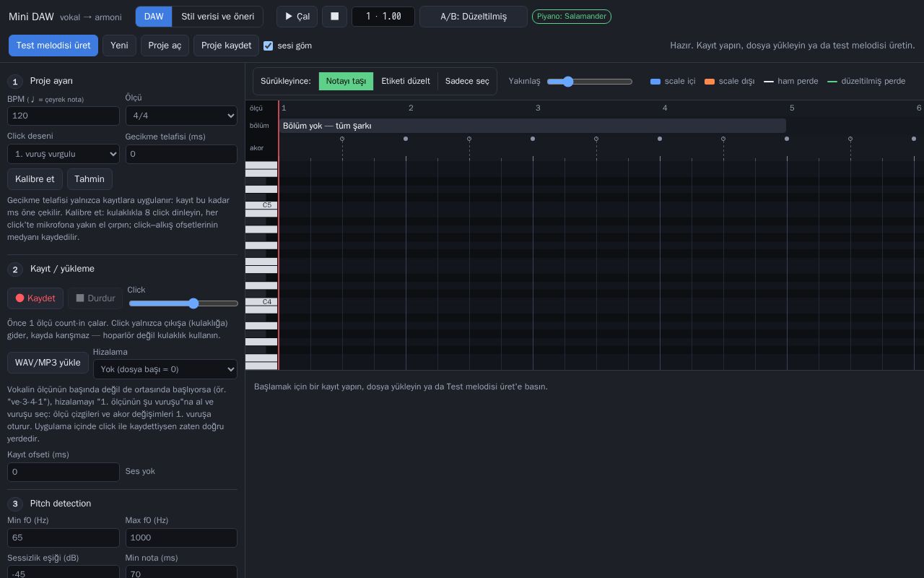
Task: Adjust the Yakınlaş zoom slider
Action: click(590, 82)
